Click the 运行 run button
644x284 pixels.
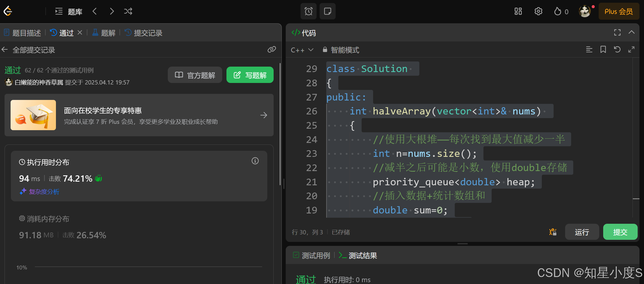coord(582,232)
